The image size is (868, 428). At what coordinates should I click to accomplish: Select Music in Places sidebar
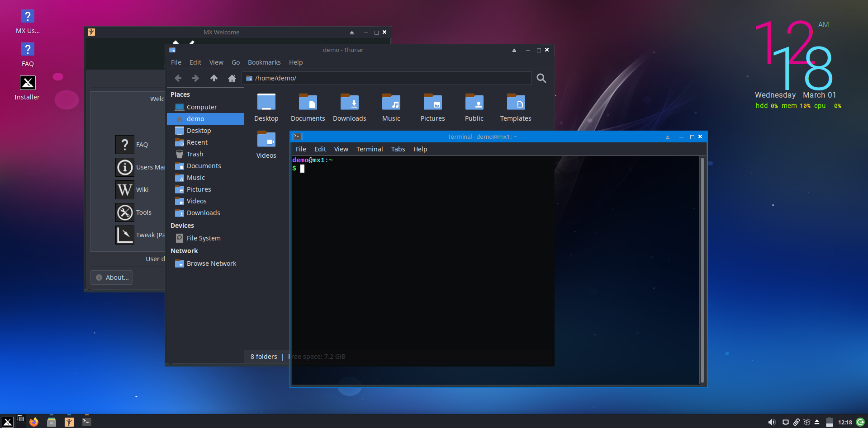tap(205, 178)
